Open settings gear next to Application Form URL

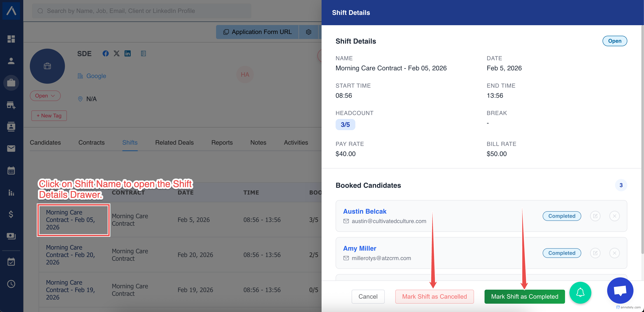(308, 32)
